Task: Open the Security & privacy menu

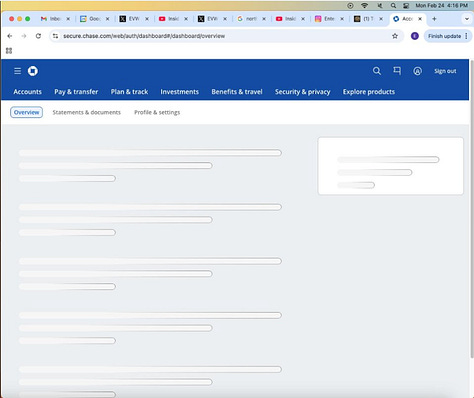Action: pos(303,92)
